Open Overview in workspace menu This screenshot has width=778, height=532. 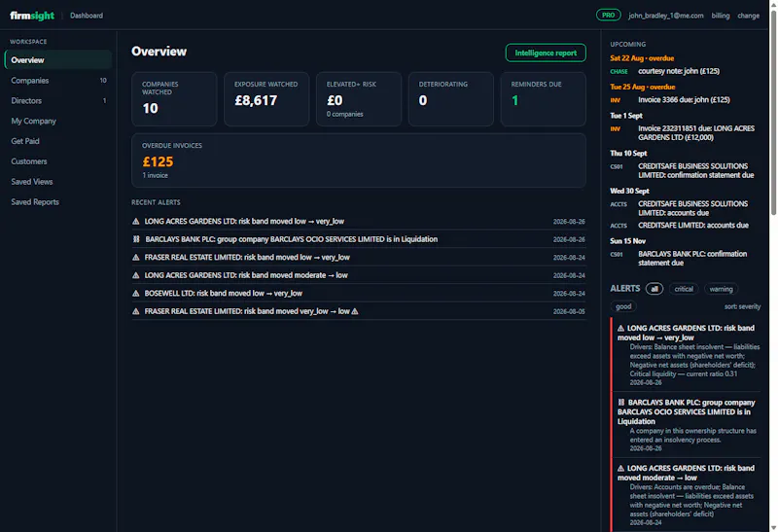tap(58, 60)
